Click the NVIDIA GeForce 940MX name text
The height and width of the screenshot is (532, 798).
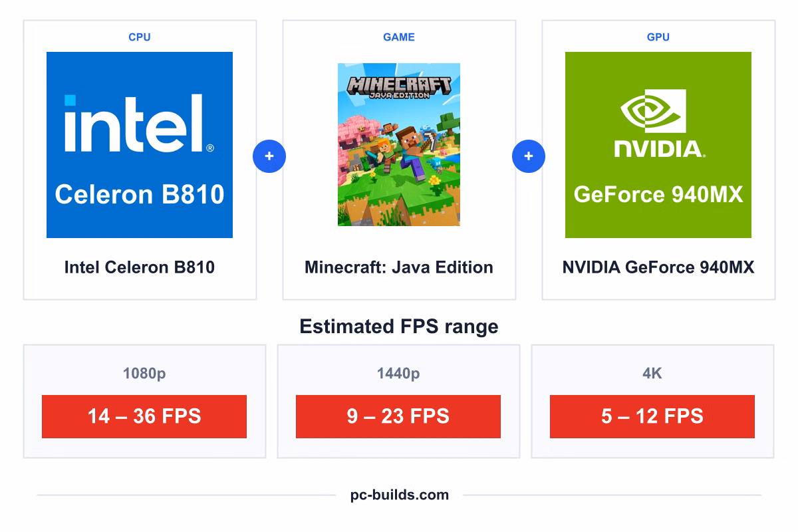pos(658,267)
